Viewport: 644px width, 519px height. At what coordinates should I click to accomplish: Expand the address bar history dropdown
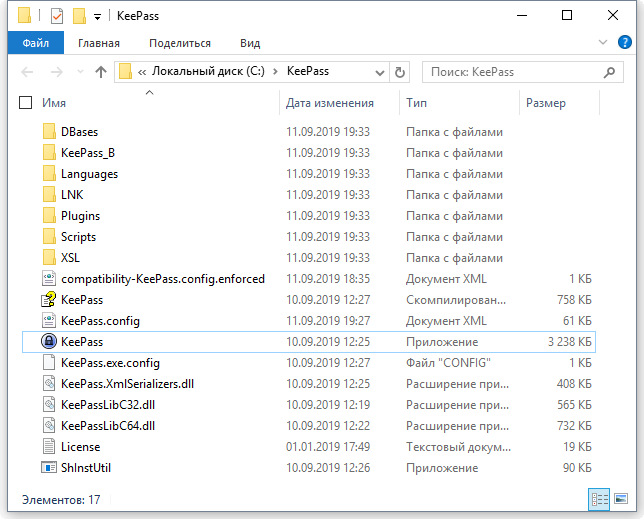click(x=380, y=72)
